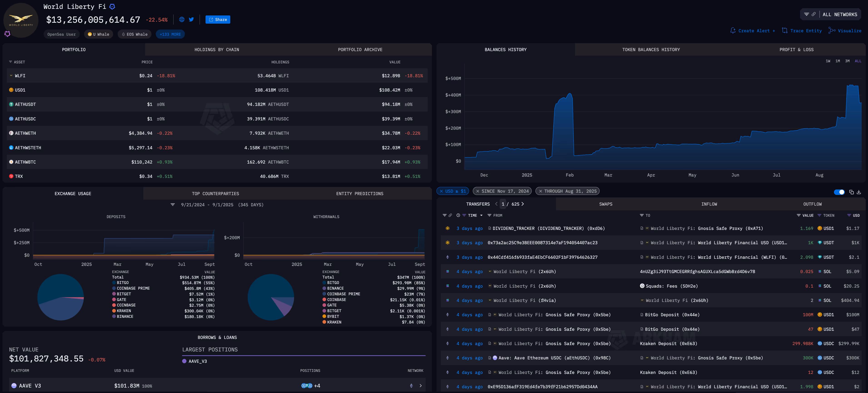The height and width of the screenshot is (393, 868).
Task: Click the Create Alert bell icon
Action: coord(733,30)
